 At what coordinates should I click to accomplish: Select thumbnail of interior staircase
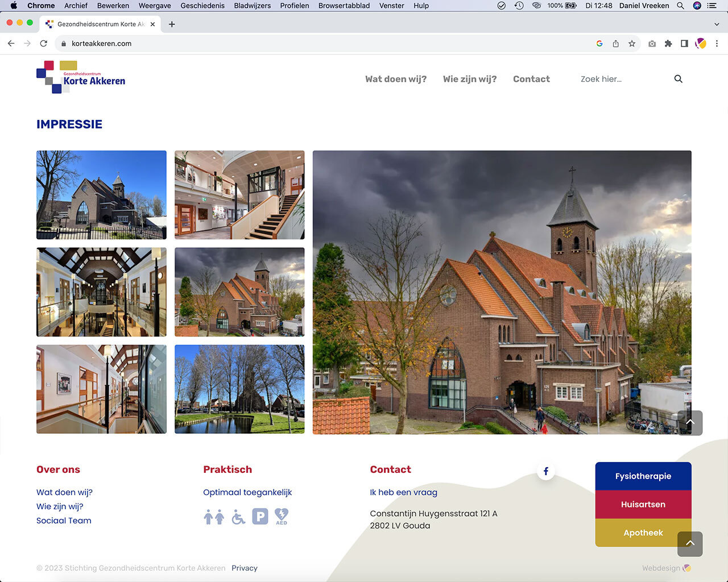pyautogui.click(x=239, y=195)
